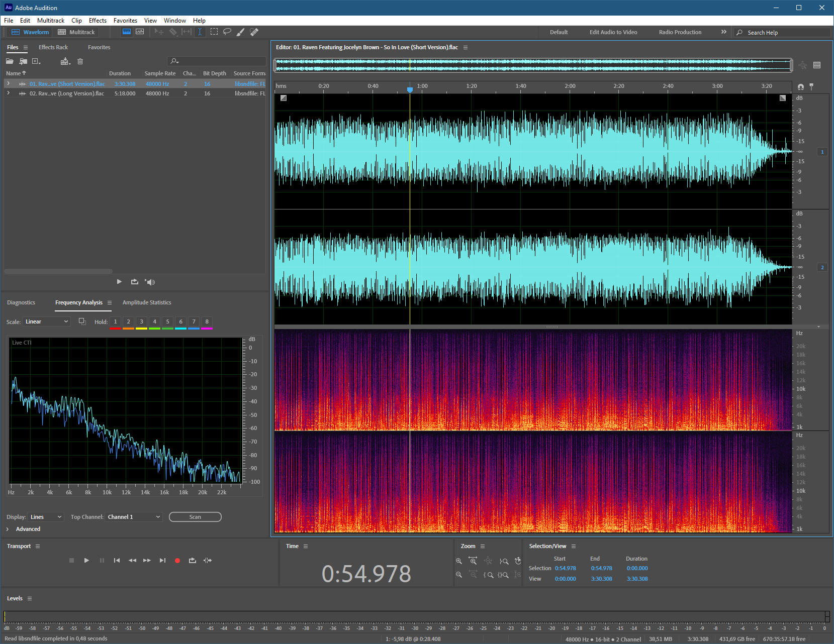834x644 pixels.
Task: Toggle Hold button 8 (magenta)
Action: pyautogui.click(x=207, y=322)
